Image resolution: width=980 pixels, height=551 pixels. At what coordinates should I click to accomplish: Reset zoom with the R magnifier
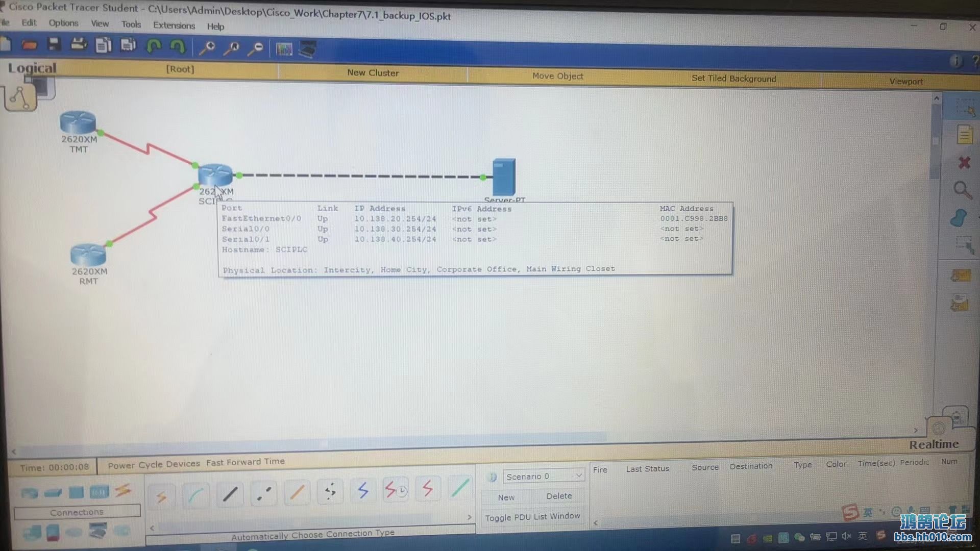point(232,48)
